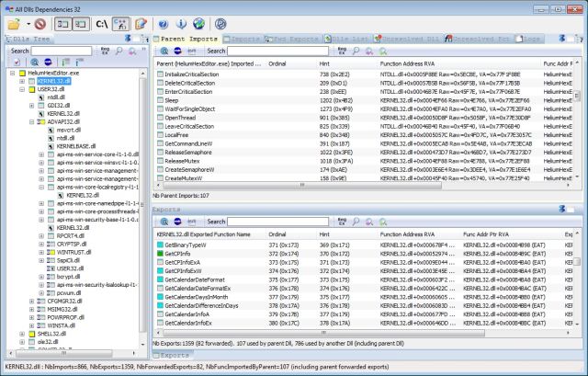Click the open file folder icon

pyautogui.click(x=12, y=23)
